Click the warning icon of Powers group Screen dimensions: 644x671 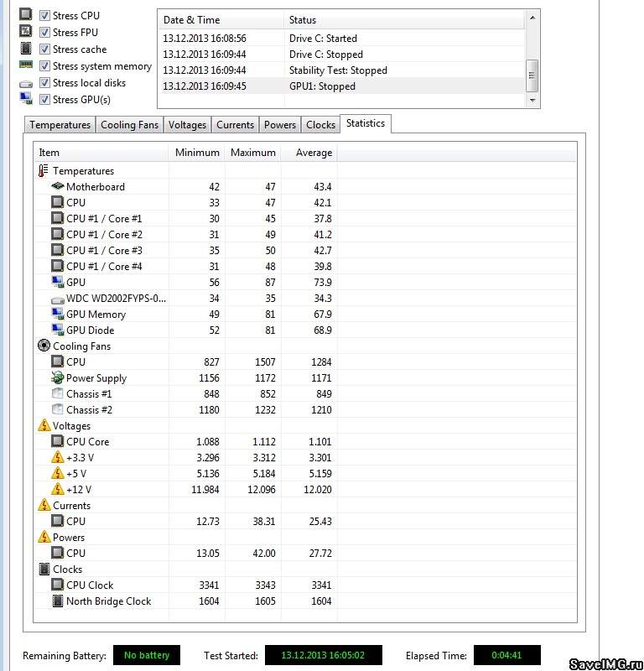pyautogui.click(x=44, y=537)
